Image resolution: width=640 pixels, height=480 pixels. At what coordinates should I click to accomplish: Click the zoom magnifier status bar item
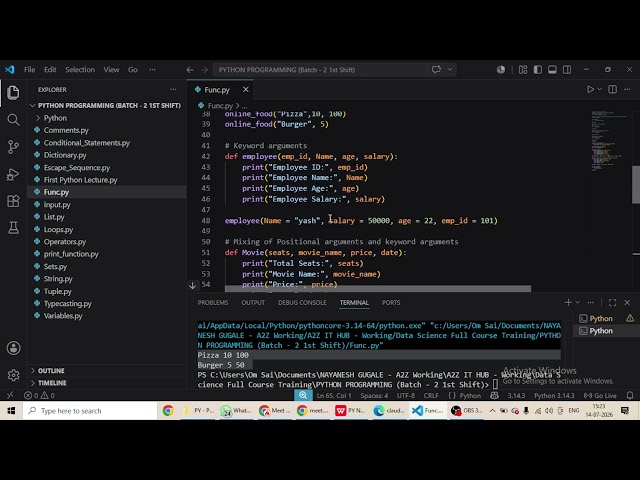(x=303, y=395)
